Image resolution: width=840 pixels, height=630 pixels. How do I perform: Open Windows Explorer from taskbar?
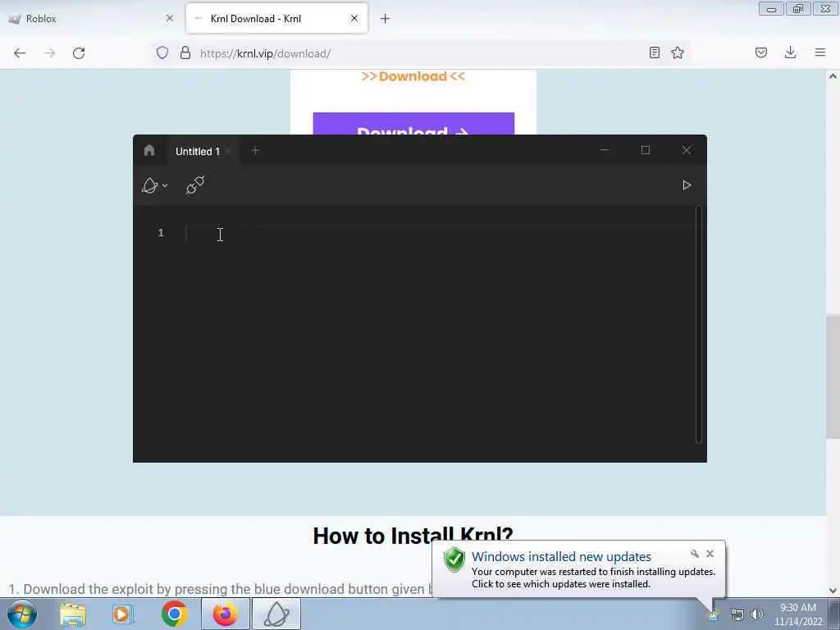point(73,614)
